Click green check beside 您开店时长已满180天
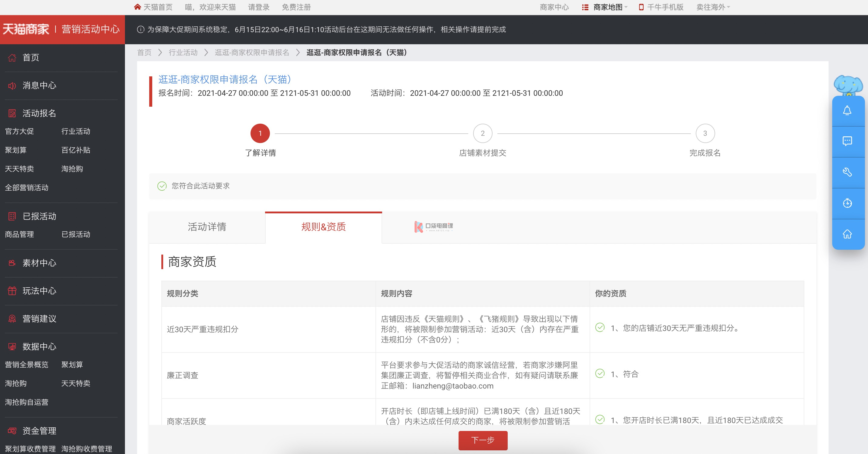The height and width of the screenshot is (454, 868). [x=600, y=420]
